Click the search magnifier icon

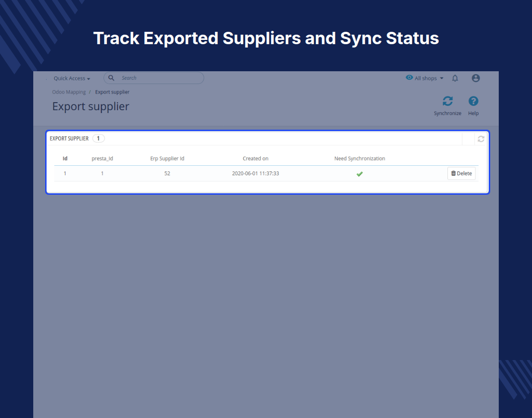click(x=111, y=78)
